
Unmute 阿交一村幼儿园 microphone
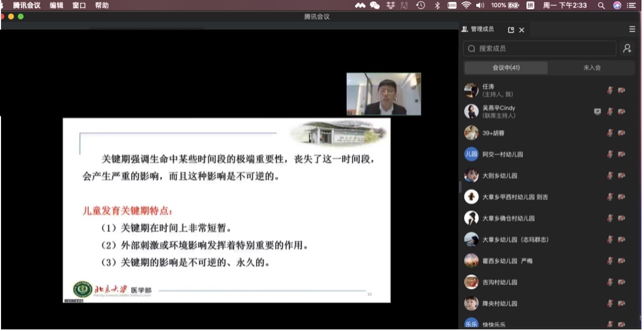(x=610, y=154)
